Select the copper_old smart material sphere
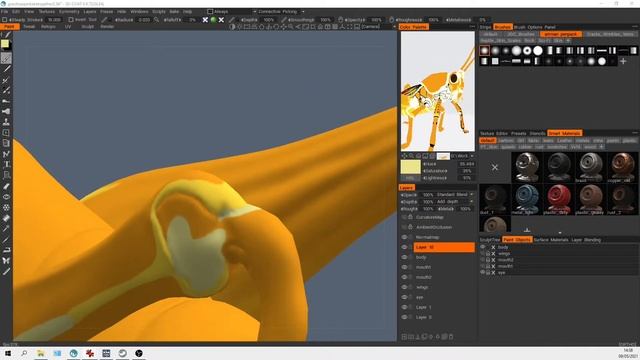Viewport: 640px width, 360px height. (x=622, y=167)
